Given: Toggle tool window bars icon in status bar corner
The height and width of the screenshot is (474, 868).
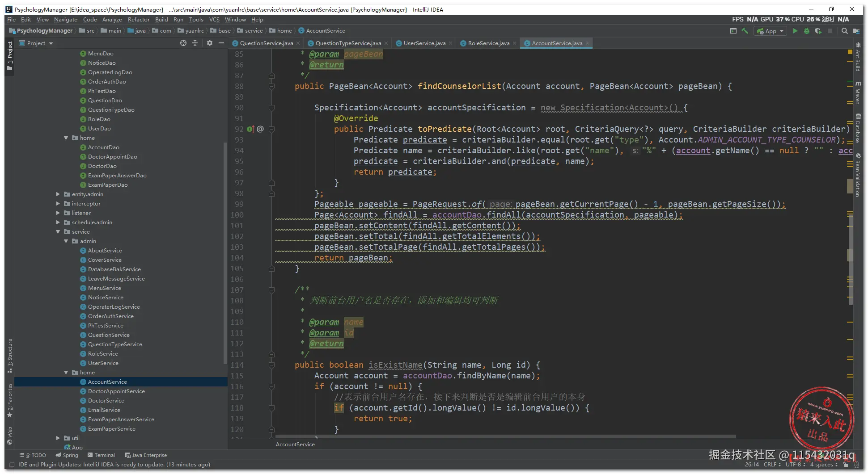Looking at the screenshot, I should click(12, 465).
